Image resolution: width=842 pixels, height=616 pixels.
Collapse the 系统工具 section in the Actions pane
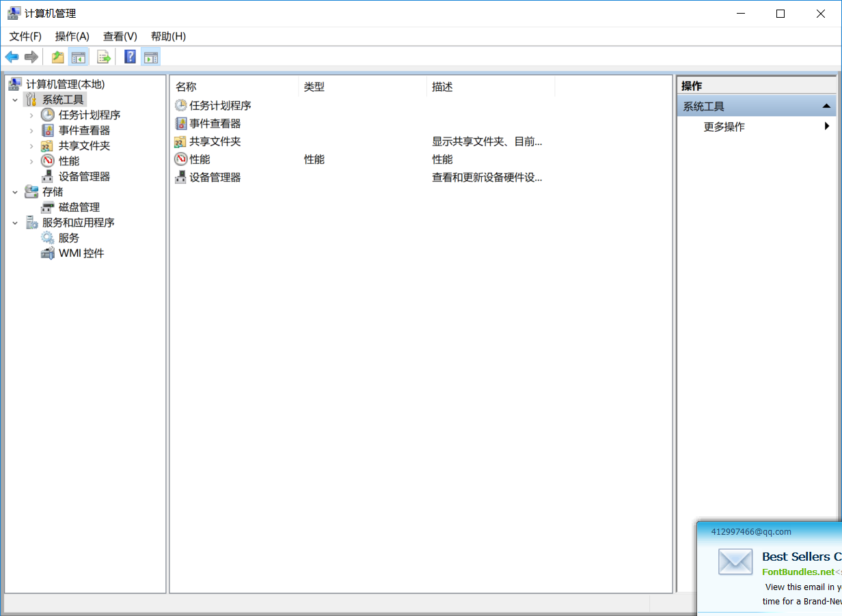[827, 105]
